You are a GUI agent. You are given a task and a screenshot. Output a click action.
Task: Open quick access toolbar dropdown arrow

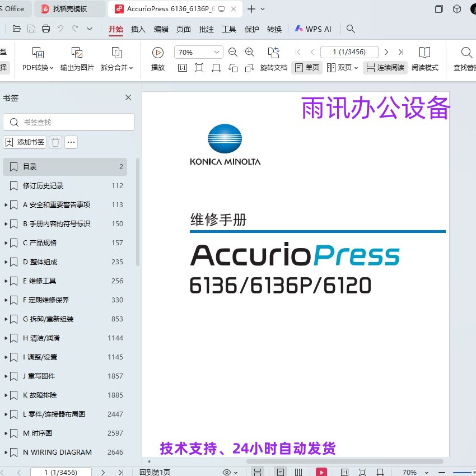tap(89, 29)
